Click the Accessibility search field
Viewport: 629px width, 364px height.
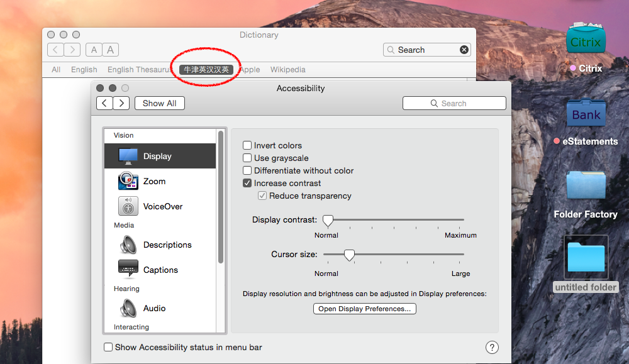pyautogui.click(x=454, y=103)
